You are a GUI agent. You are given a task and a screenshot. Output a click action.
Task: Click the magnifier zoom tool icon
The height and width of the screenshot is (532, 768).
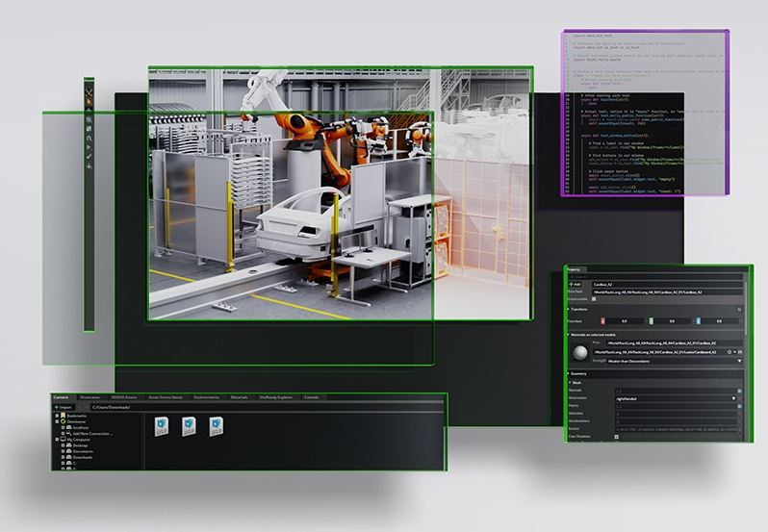(x=89, y=121)
